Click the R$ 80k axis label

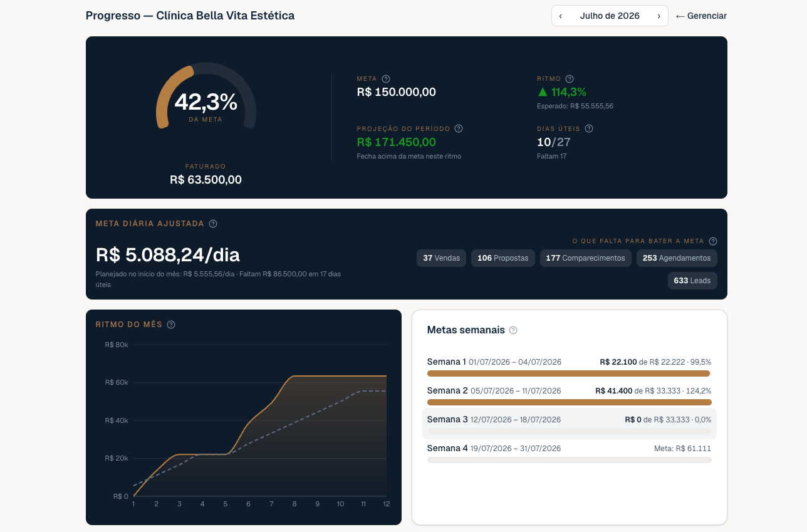click(117, 345)
